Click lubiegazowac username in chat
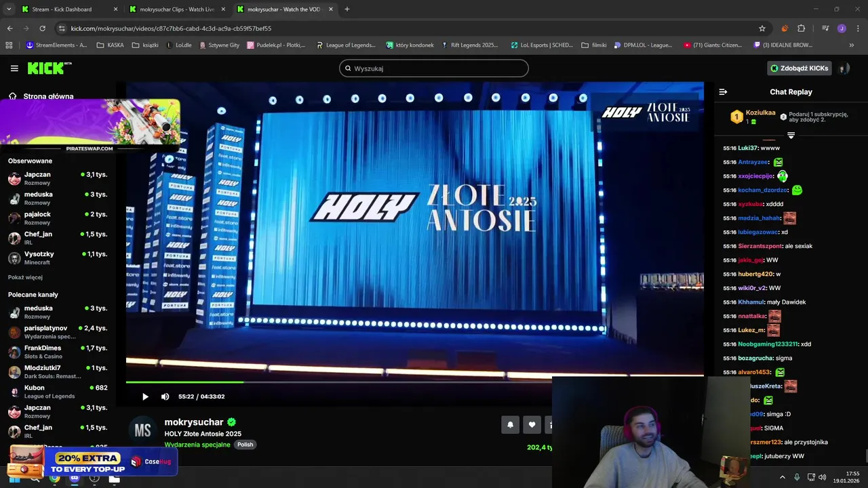This screenshot has width=868, height=488. click(758, 232)
